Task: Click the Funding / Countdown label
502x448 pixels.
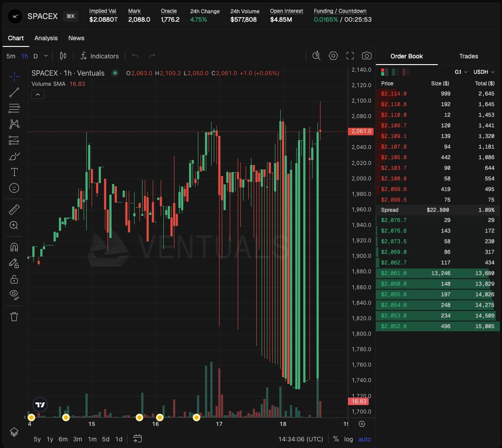Action: (x=340, y=11)
